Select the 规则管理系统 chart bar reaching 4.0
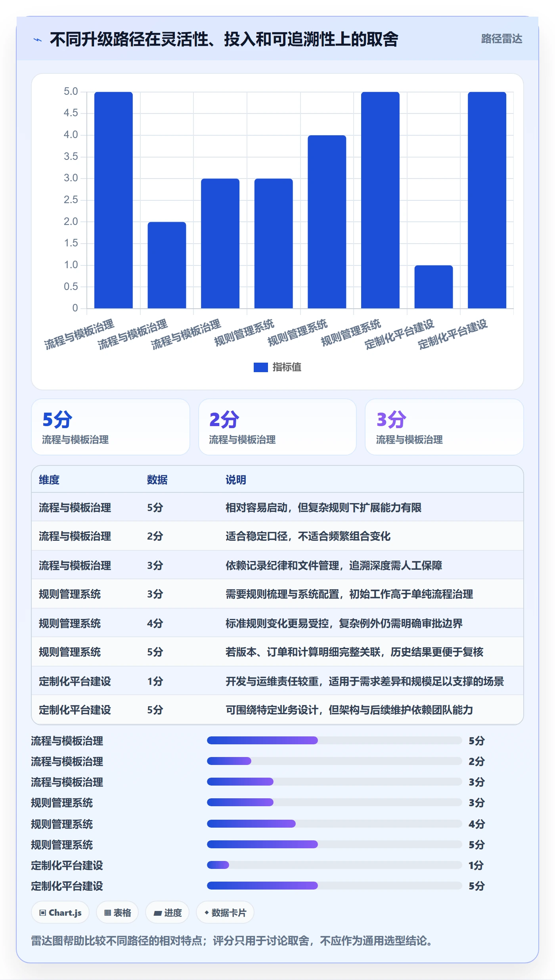The image size is (555, 980). (327, 222)
